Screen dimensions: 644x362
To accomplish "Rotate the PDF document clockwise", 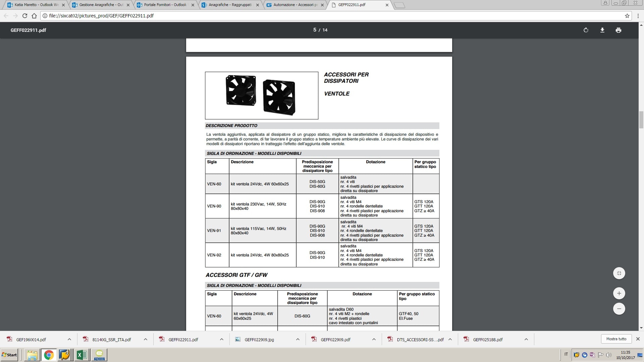I will click(x=586, y=30).
